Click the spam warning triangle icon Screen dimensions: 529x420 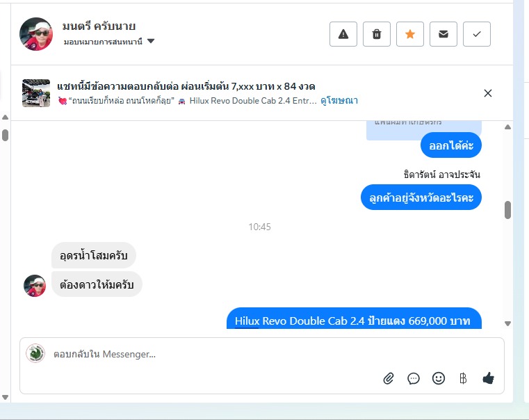343,34
